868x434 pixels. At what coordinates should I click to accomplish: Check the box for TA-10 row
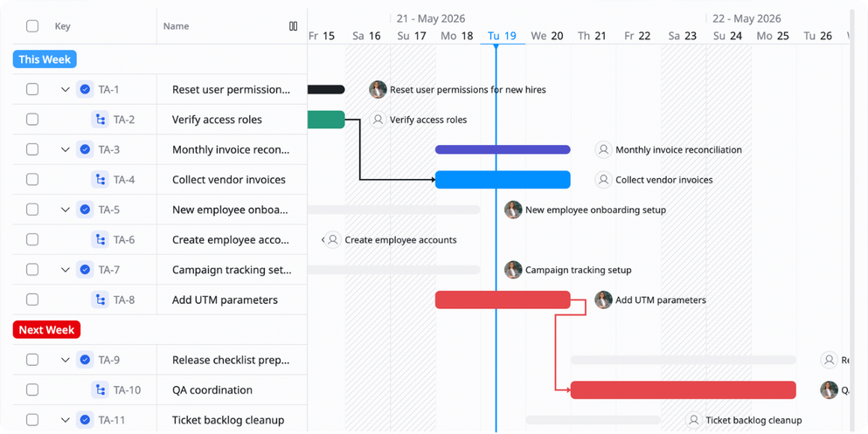32,389
